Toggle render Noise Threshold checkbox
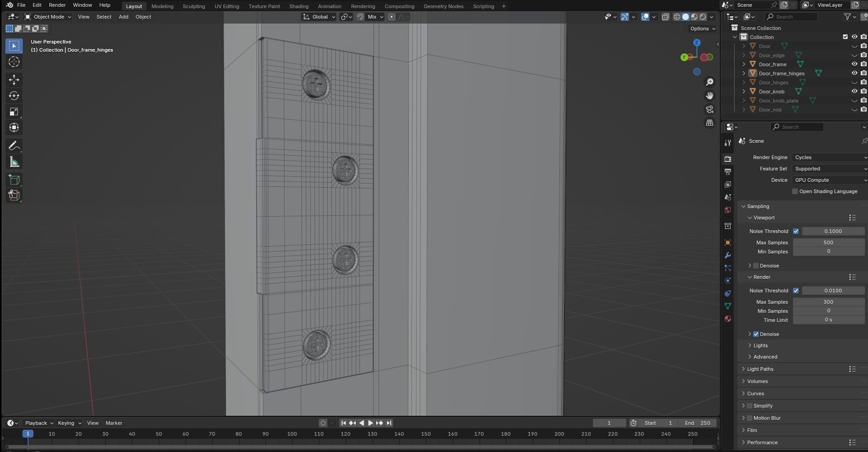The width and height of the screenshot is (868, 452). coord(796,291)
